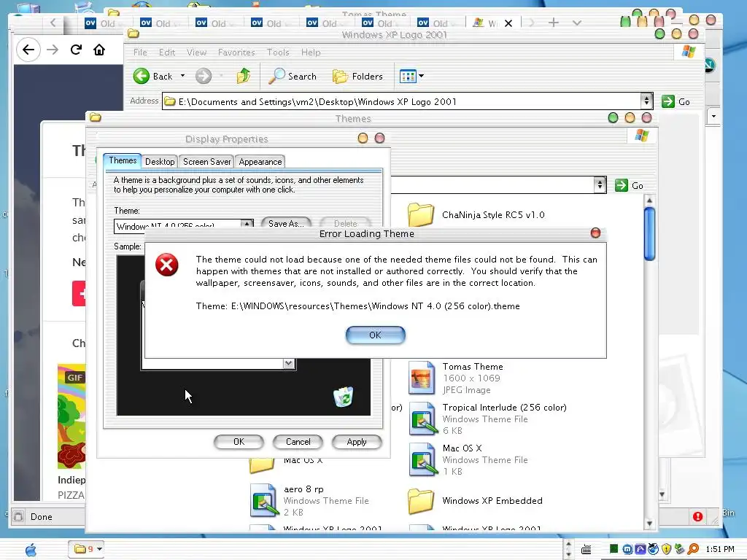Viewport: 747px width, 560px height.
Task: Open a new browser tab with the plus icon
Action: (x=554, y=23)
